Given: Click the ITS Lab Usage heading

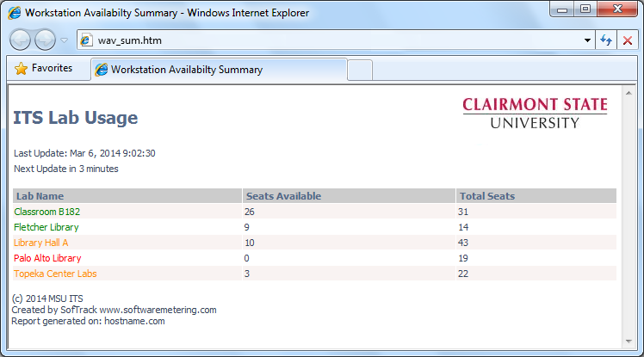Looking at the screenshot, I should [76, 118].
